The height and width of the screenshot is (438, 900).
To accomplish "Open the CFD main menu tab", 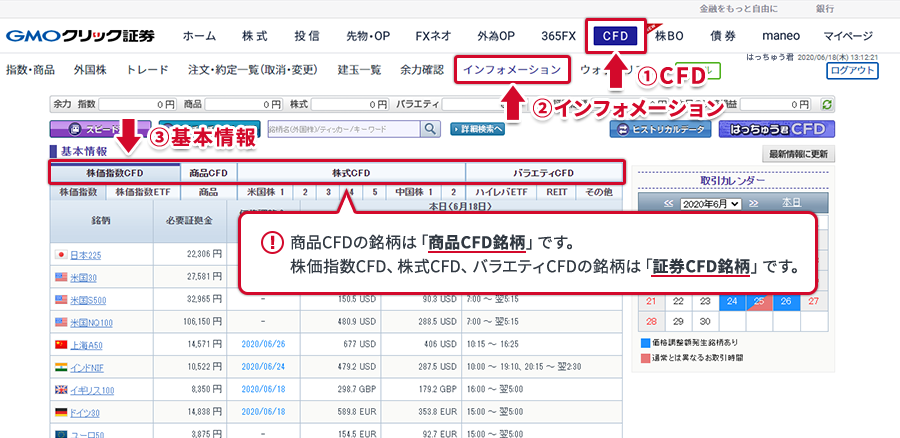I will click(616, 37).
